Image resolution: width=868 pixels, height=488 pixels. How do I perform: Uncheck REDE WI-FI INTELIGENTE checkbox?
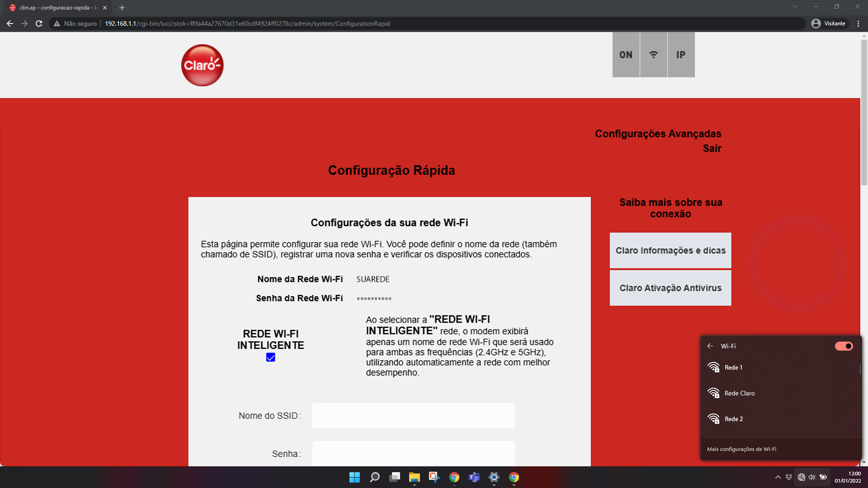click(x=270, y=357)
